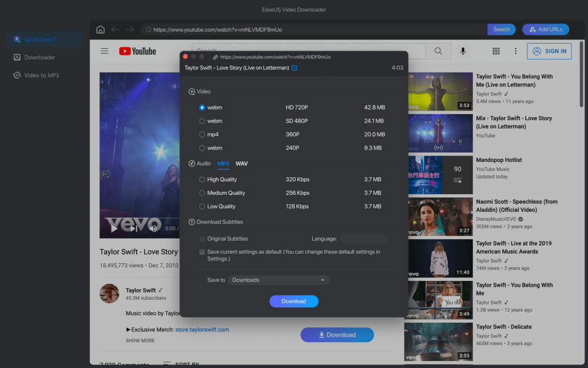Select webm 240P video format
The width and height of the screenshot is (588, 368).
pos(202,148)
